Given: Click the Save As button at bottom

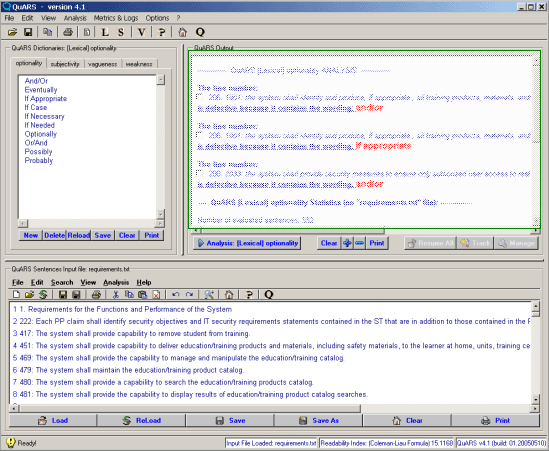Looking at the screenshot, I should click(319, 421).
